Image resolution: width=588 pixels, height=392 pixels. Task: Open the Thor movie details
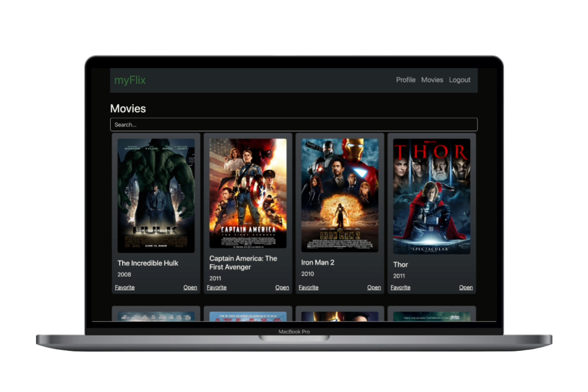[466, 287]
